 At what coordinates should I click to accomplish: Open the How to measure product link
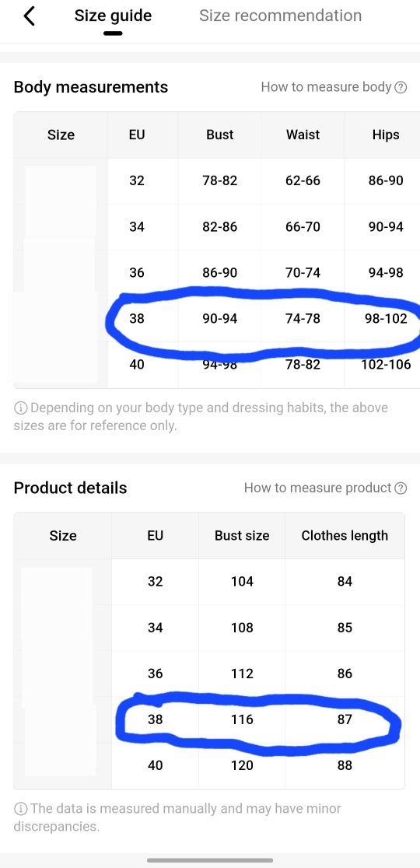pos(317,488)
